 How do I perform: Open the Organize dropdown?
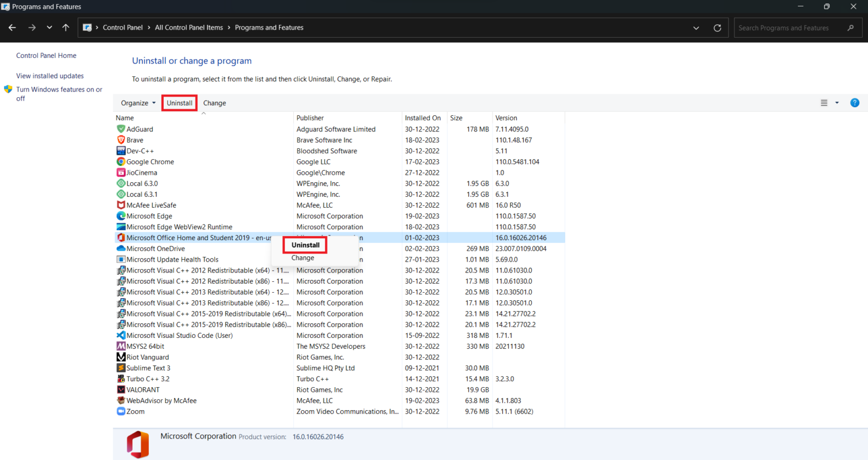pyautogui.click(x=138, y=103)
